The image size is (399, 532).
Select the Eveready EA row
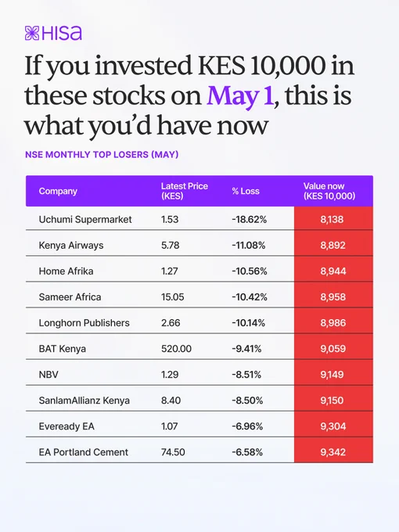coord(199,426)
